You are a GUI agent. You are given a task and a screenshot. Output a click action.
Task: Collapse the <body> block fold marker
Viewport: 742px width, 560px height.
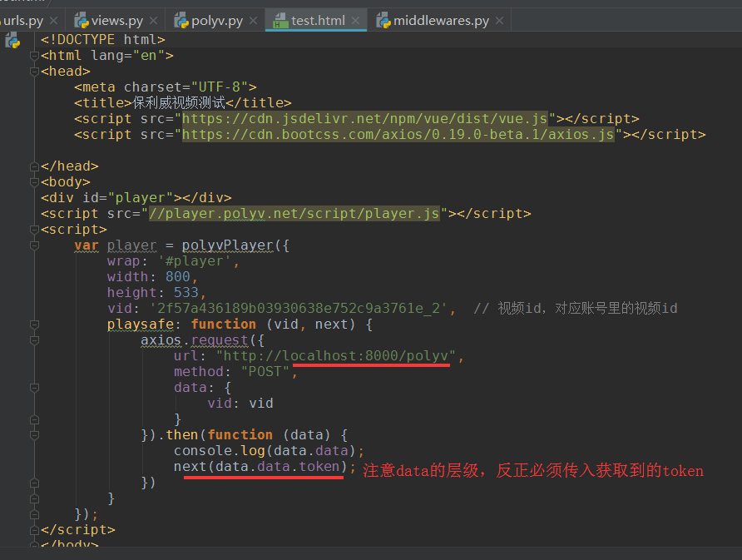pyautogui.click(x=34, y=182)
